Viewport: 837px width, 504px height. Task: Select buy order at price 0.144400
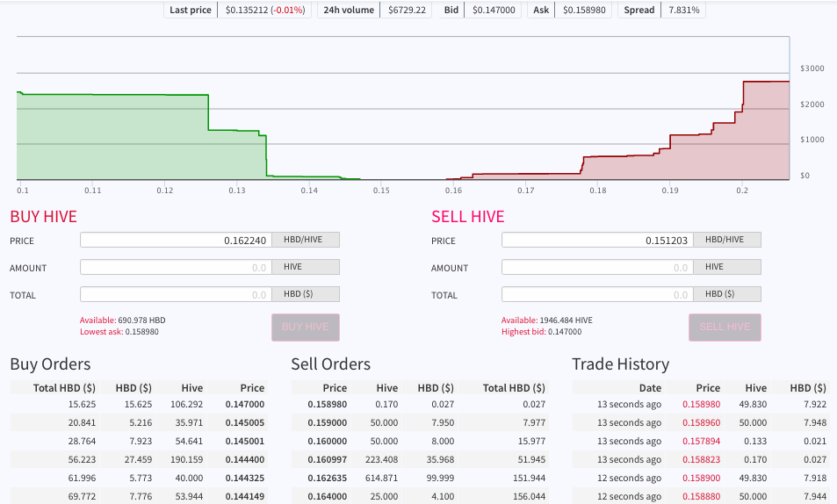click(x=139, y=460)
